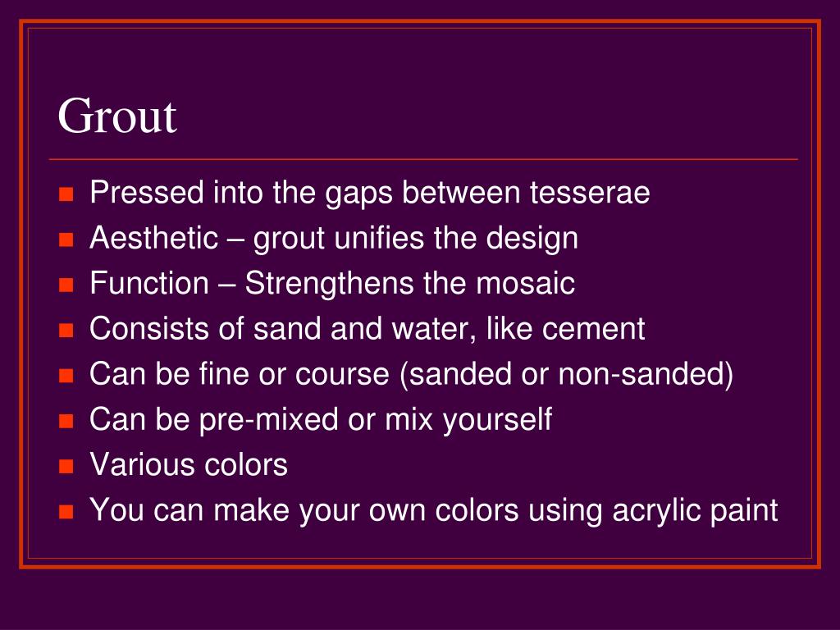The height and width of the screenshot is (630, 840).
Task: Select bullet square beside Can be fine
Action: (66, 375)
